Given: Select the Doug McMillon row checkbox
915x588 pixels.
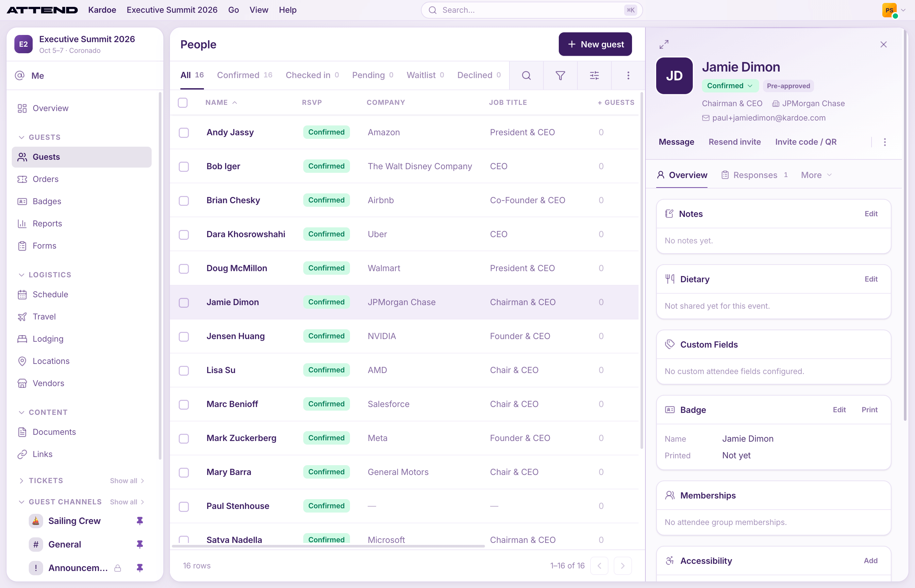Looking at the screenshot, I should point(184,269).
